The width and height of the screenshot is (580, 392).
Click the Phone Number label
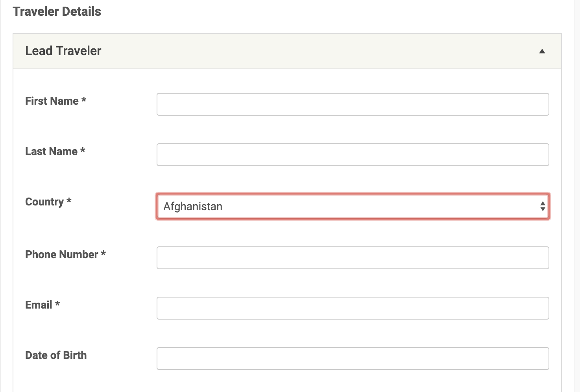click(62, 255)
